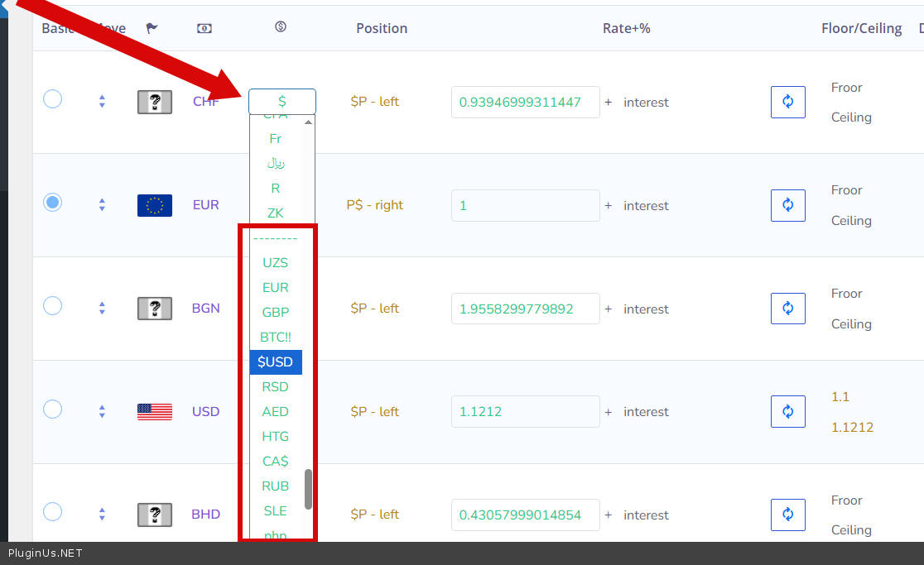Click the '$P - left' position in BGN row

(x=374, y=309)
